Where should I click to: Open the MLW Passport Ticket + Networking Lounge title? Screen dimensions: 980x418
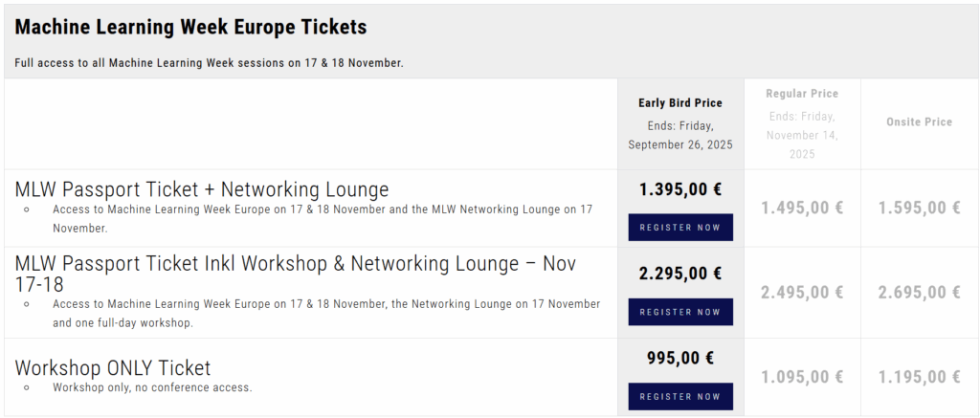pos(202,189)
